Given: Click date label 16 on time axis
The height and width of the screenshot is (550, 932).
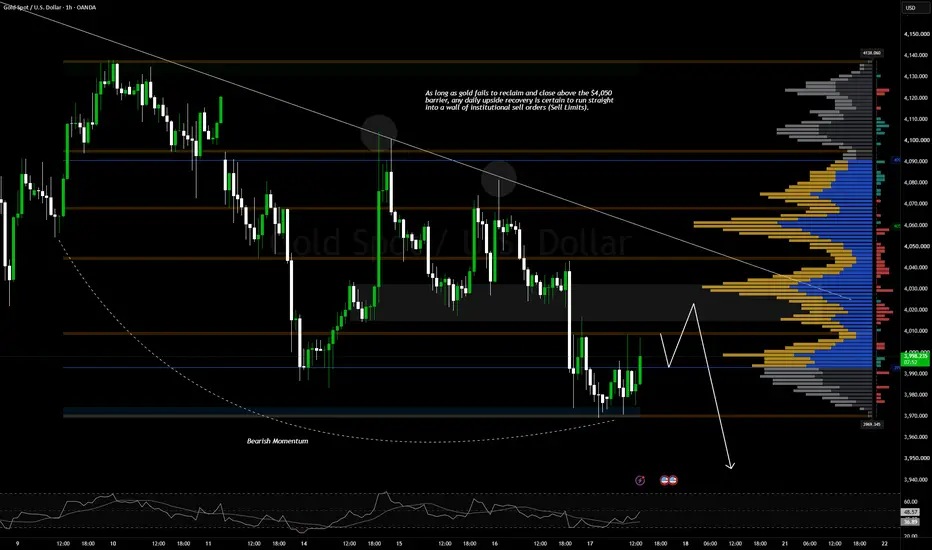Looking at the screenshot, I should tap(495, 543).
